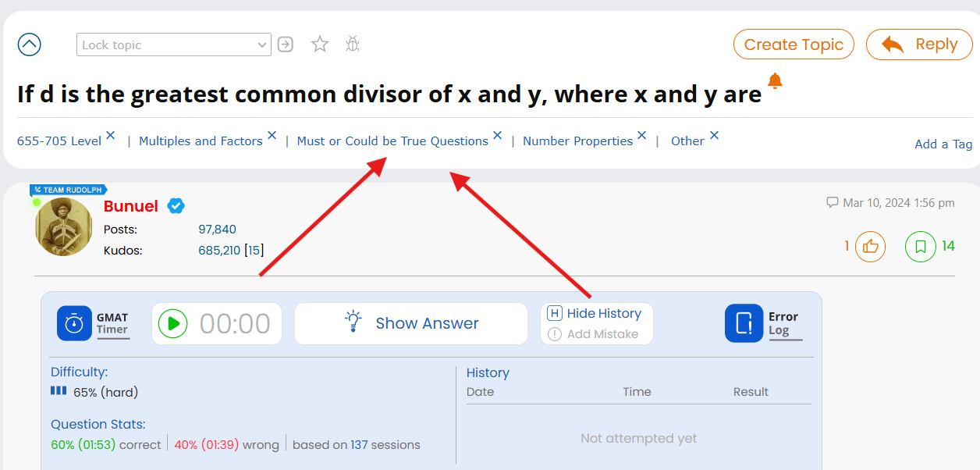
Task: Give kudos with thumbs-up icon
Action: click(870, 247)
